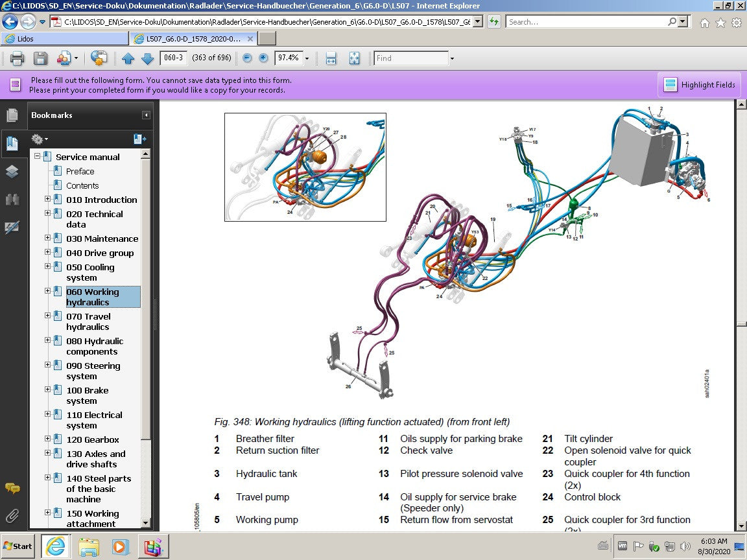Open the Search binoculars panel
This screenshot has width=747, height=560.
12,200
